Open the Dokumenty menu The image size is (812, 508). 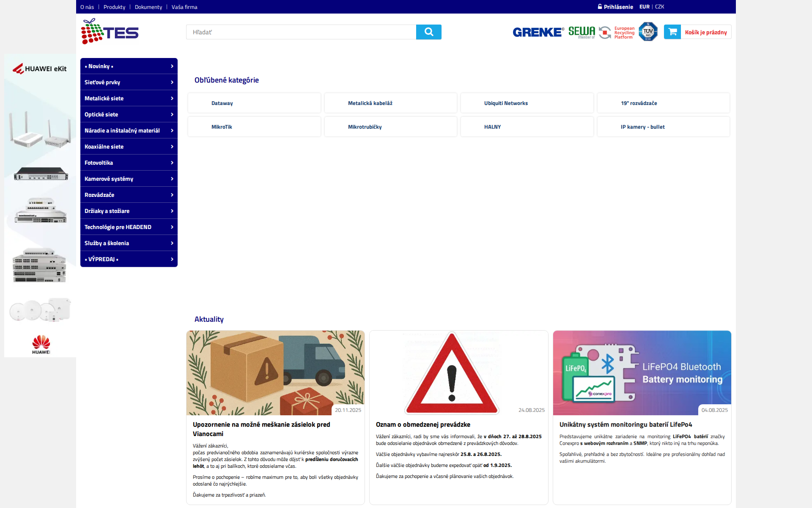[x=148, y=7]
